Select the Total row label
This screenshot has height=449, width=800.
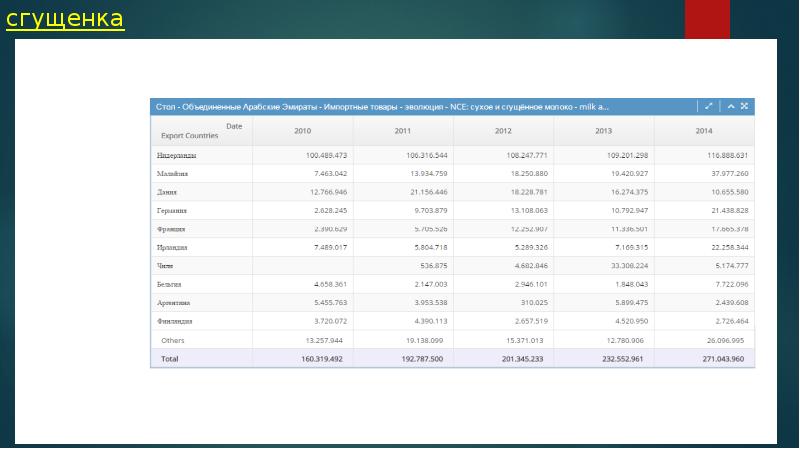[169, 359]
